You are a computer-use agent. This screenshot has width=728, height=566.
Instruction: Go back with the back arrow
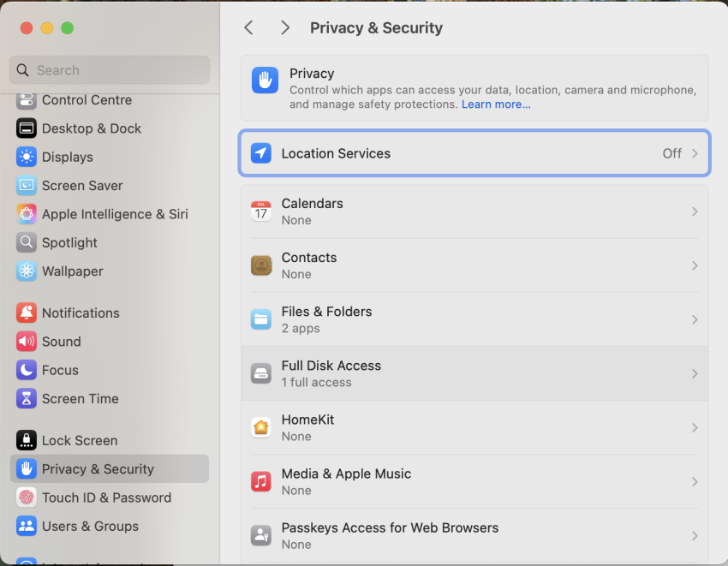coord(248,27)
